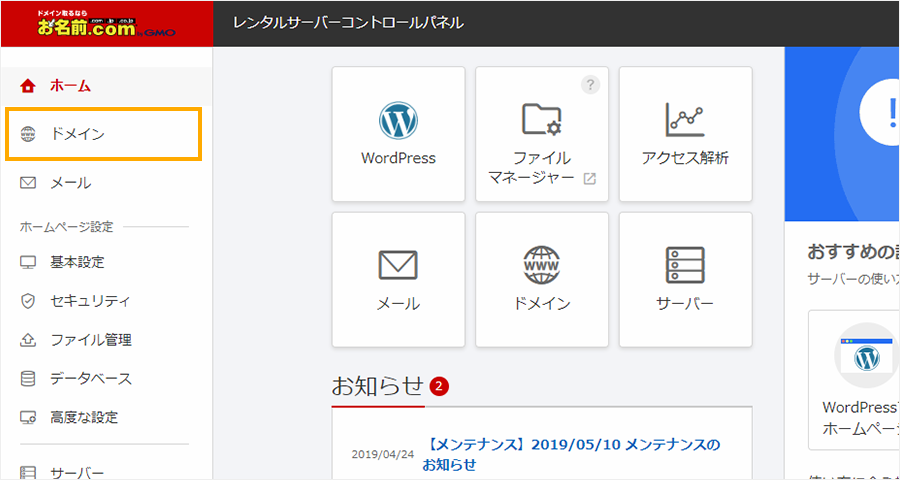Open the WordPress tile
The image size is (900, 480).
(398, 134)
